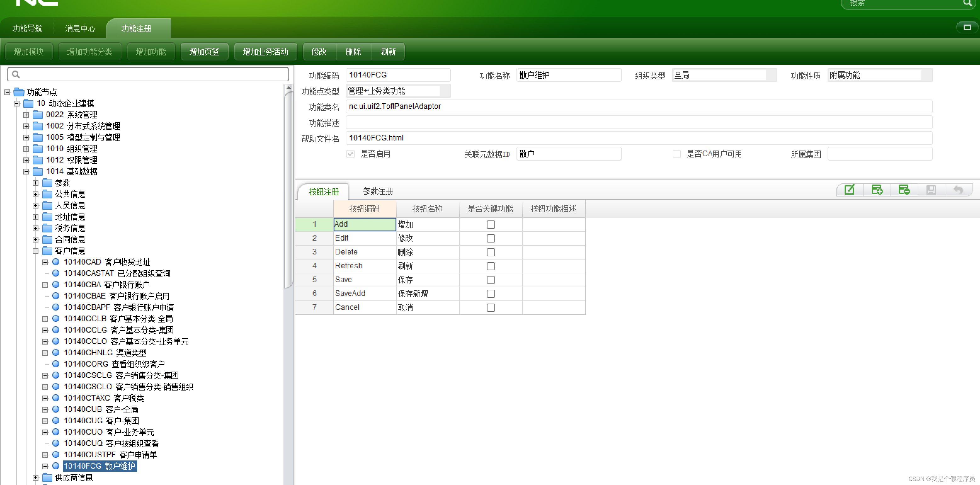Collapse the 1014 基础数据 folder

click(26, 172)
